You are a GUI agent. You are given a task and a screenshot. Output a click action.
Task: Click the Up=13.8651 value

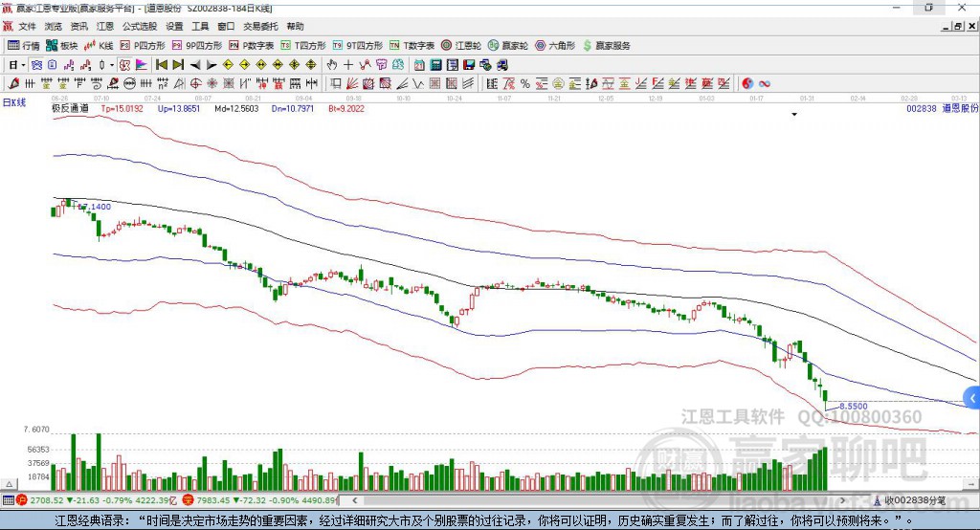pos(179,109)
